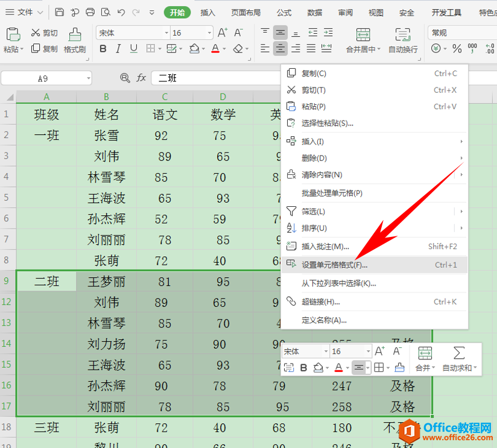Click 合并 button in mini toolbar

tap(425, 359)
